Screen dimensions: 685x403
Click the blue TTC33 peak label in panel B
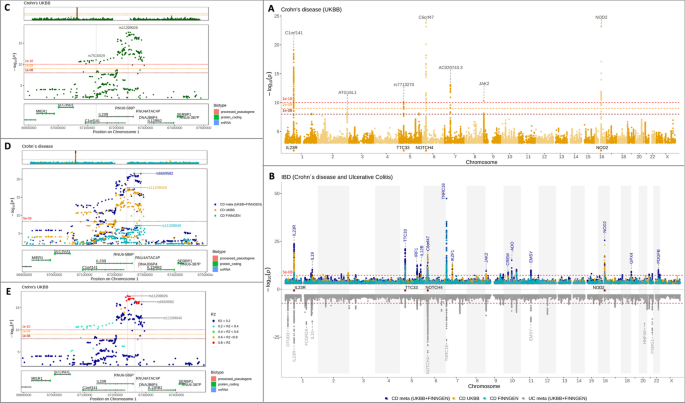(x=405, y=235)
